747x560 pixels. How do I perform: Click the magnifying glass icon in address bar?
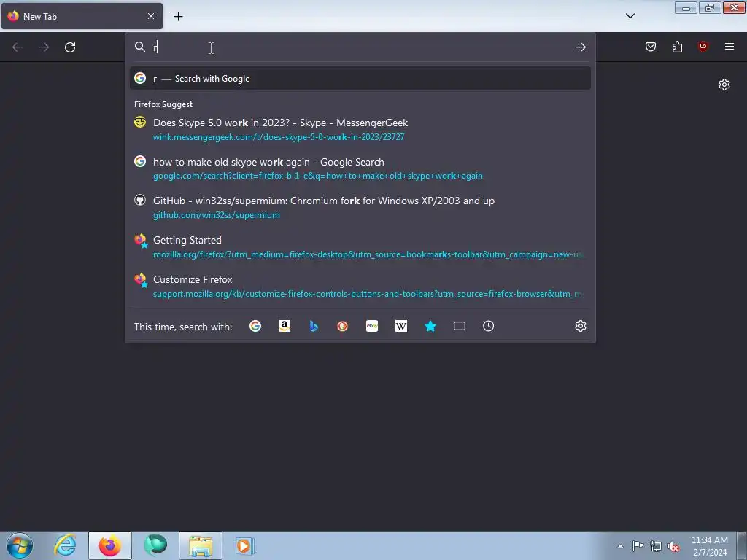[139, 47]
